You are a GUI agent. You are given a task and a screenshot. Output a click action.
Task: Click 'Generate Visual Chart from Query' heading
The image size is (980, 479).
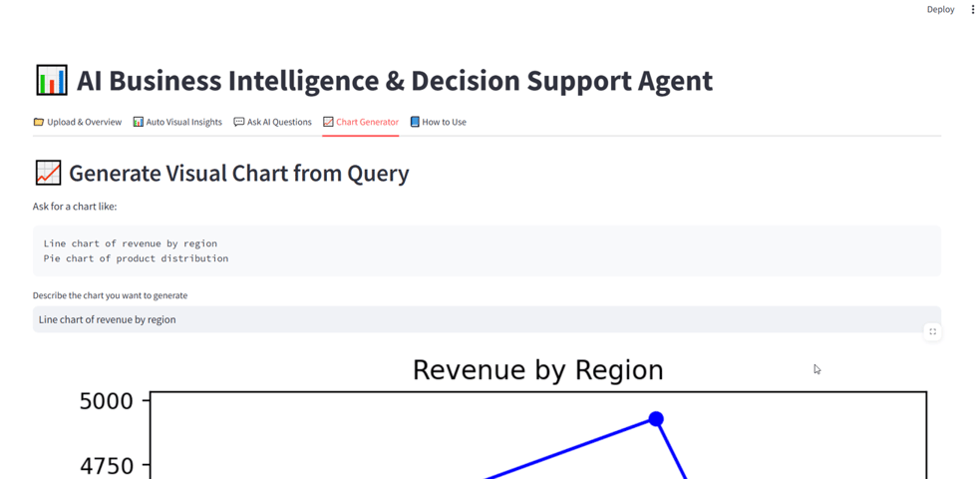[x=238, y=174]
